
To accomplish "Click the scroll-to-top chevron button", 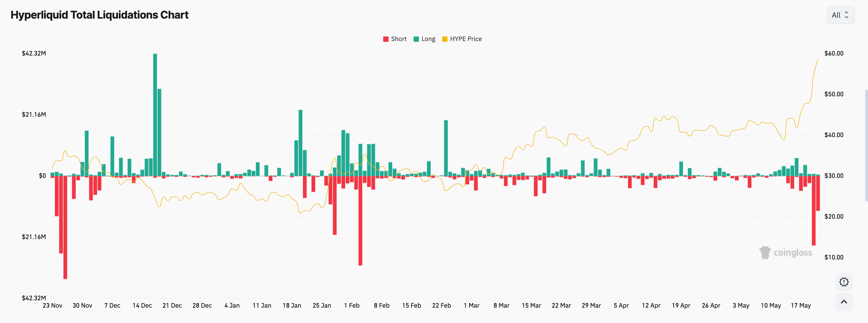I will click(x=844, y=302).
